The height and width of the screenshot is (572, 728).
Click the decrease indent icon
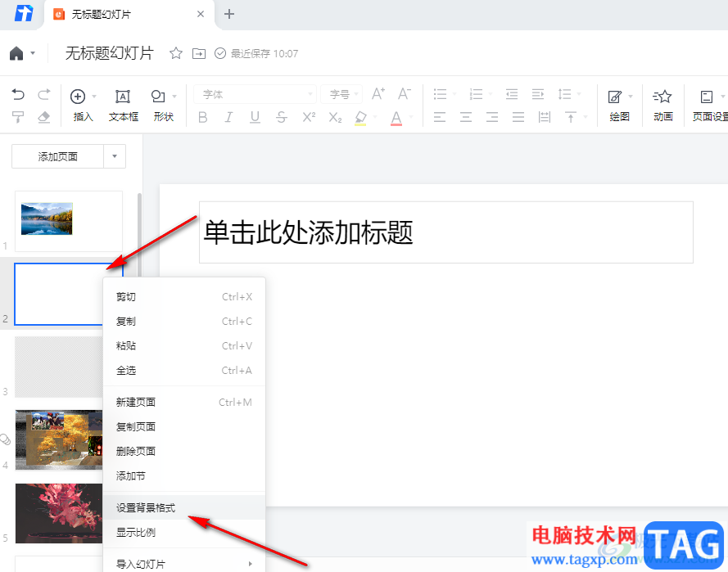click(512, 95)
